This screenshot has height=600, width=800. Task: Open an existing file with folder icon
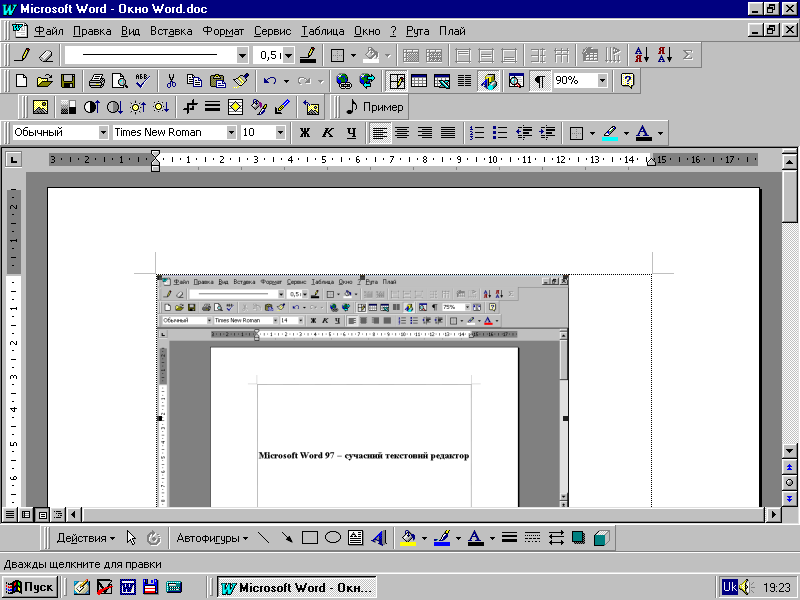[x=45, y=81]
